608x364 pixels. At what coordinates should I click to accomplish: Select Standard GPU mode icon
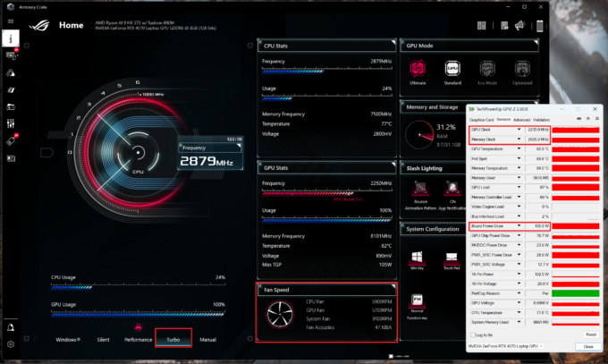tap(453, 69)
